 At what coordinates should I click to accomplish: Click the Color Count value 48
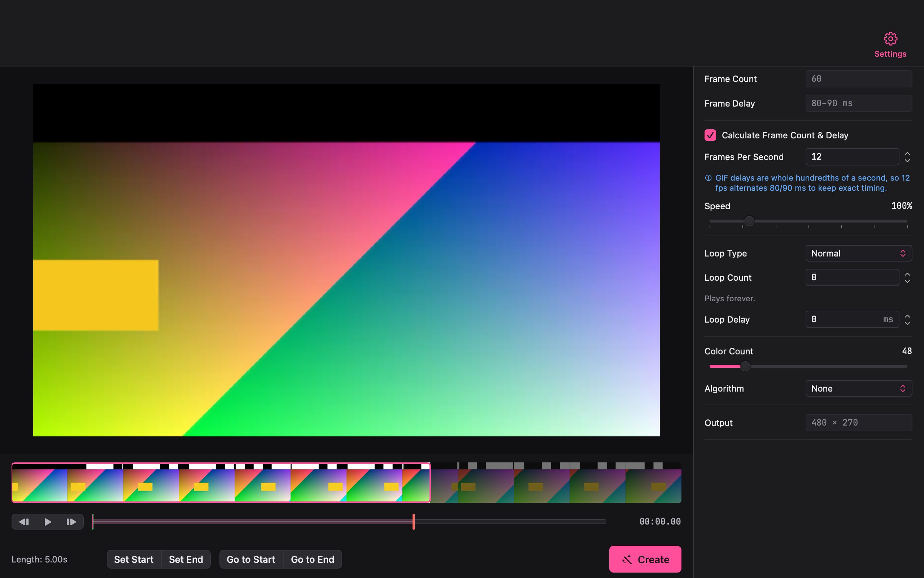pyautogui.click(x=907, y=351)
